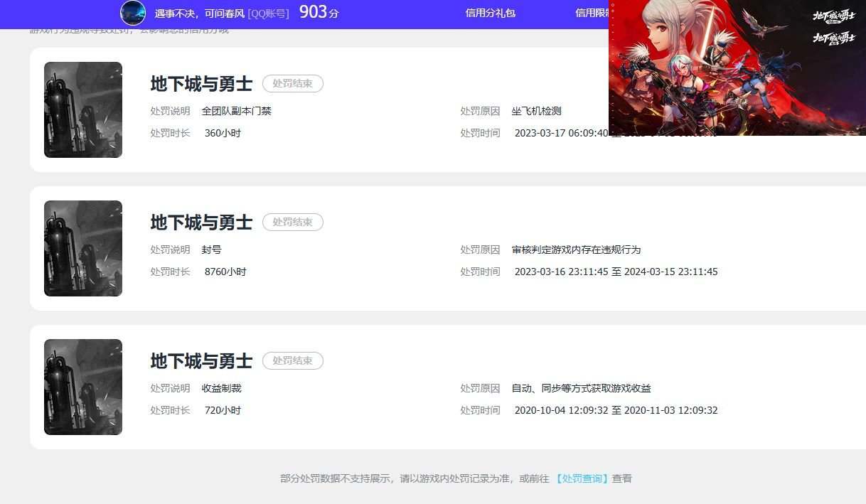Click the 地下城与勇士 game artwork overlay image
The height and width of the screenshot is (504, 866).
pos(737,68)
